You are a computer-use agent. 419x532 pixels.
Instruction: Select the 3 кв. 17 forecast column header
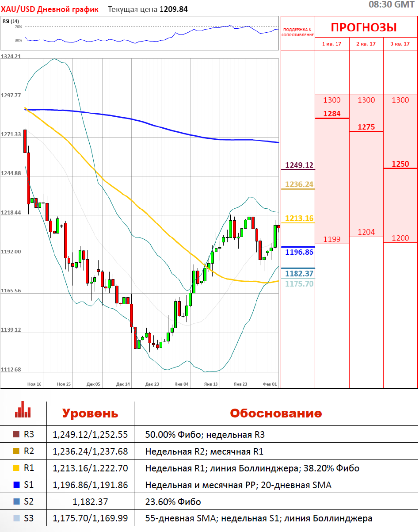[x=400, y=44]
